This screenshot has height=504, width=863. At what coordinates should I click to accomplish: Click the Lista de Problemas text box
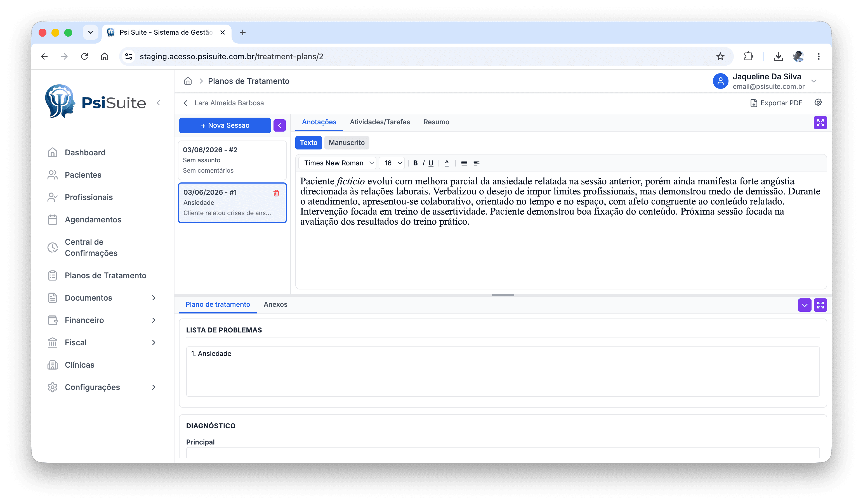coord(502,371)
